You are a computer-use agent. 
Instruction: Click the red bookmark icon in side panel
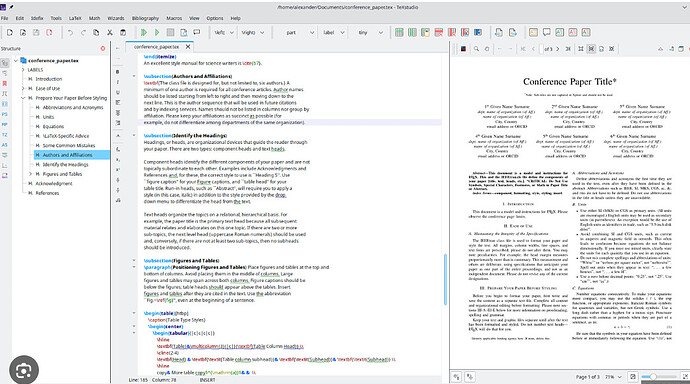(x=5, y=84)
